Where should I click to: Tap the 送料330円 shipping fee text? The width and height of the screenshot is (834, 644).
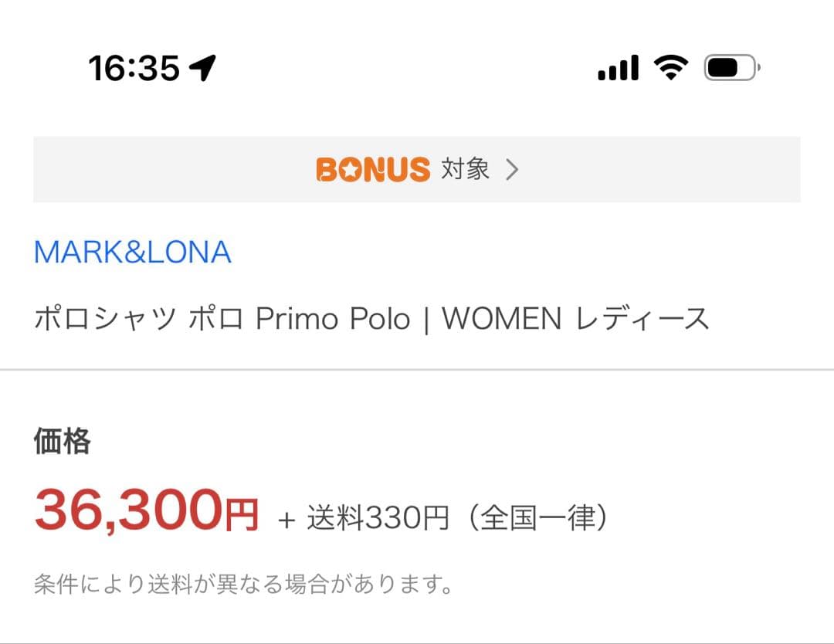point(378,517)
